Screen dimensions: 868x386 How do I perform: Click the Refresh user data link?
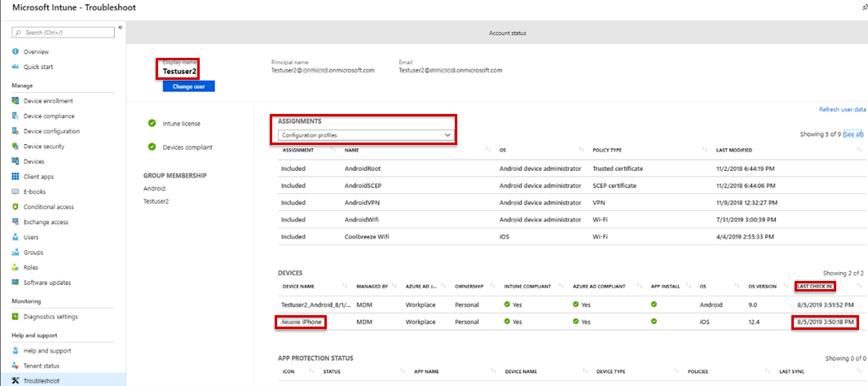(x=843, y=109)
